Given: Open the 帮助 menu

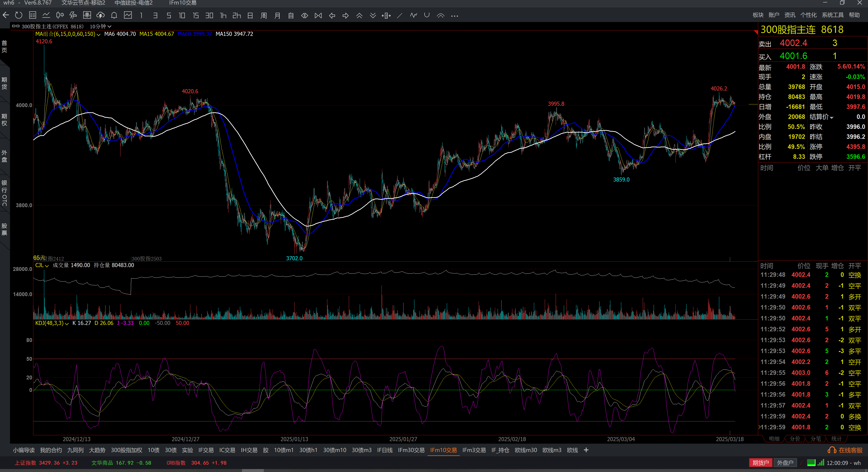Looking at the screenshot, I should tap(854, 15).
